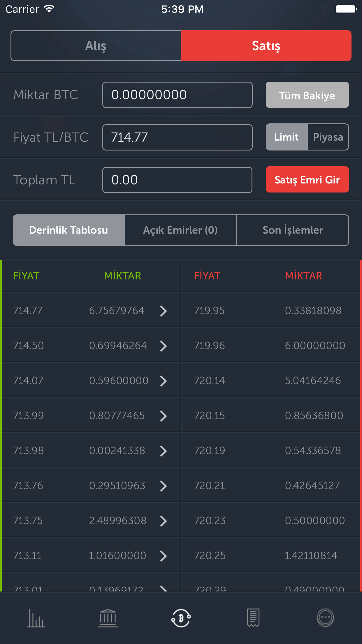The height and width of the screenshot is (644, 362).
Task: Tap ask amount 5.04164246
Action: pyautogui.click(x=313, y=381)
